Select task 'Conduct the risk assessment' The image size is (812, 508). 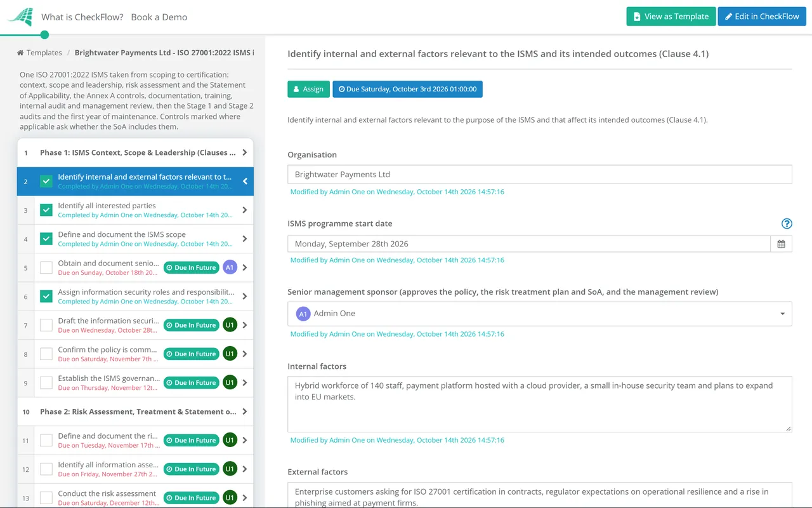(107, 493)
